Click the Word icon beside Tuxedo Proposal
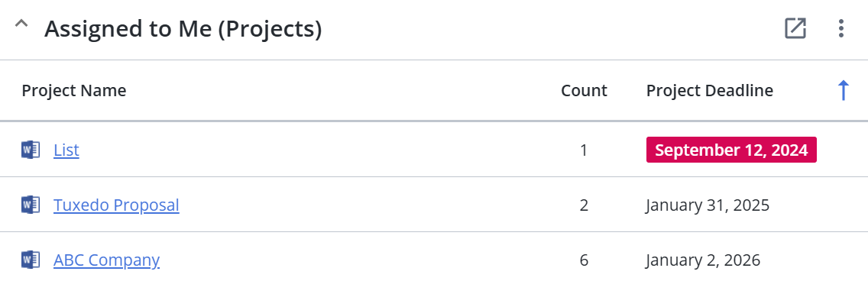 (x=31, y=205)
